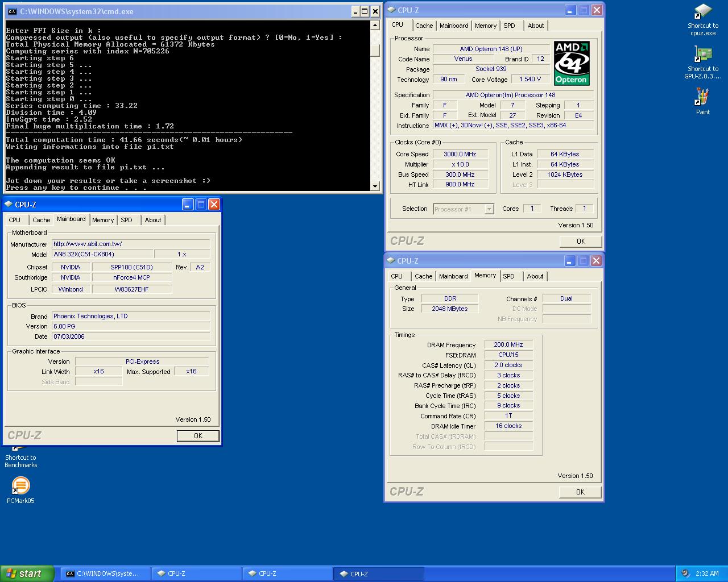Click the cmd window scroll up arrow
The image size is (728, 582).
(375, 25)
